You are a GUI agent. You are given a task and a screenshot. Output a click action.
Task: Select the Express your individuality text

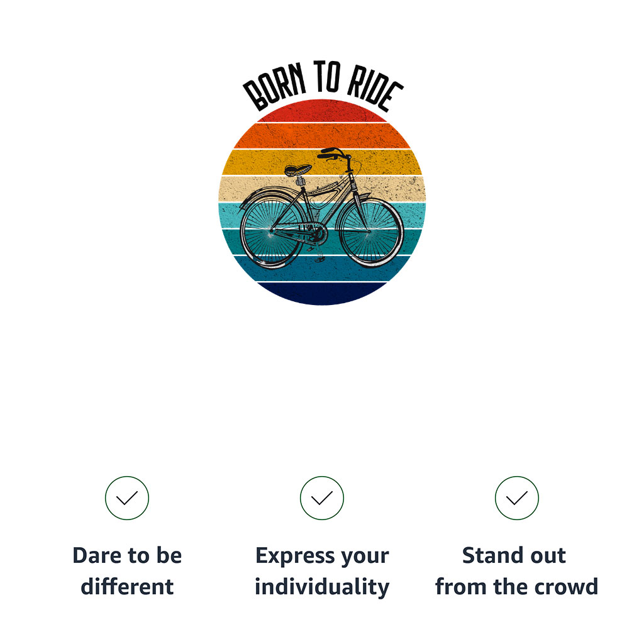coord(322,571)
